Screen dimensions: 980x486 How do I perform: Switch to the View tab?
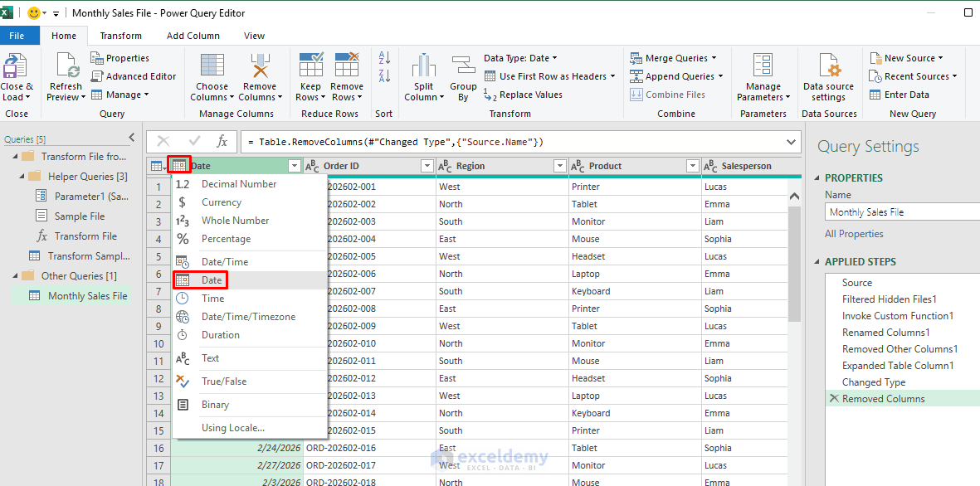coord(255,36)
